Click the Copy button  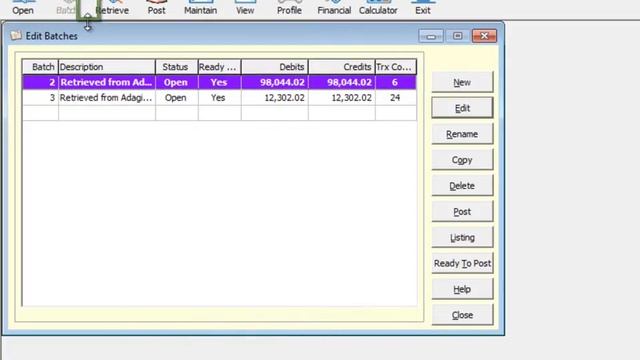tap(462, 160)
